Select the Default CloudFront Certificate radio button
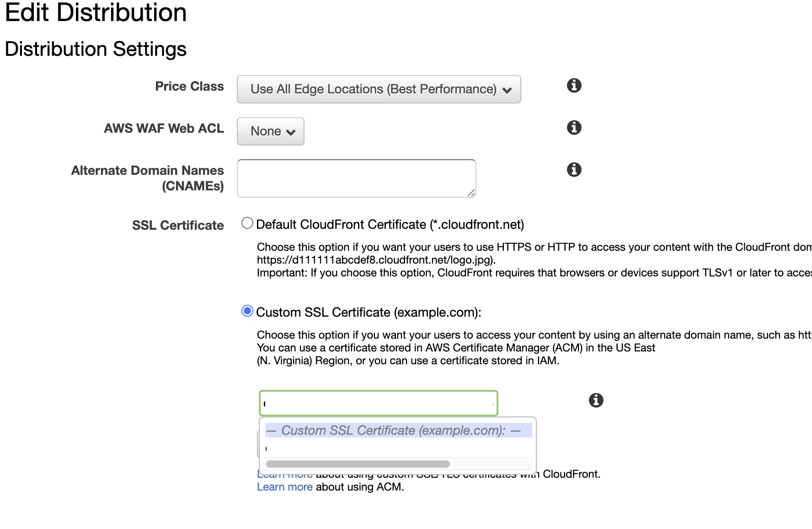 pos(247,223)
